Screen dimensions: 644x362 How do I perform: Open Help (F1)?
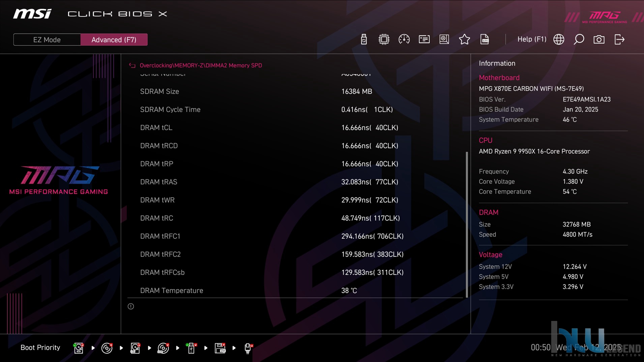click(x=532, y=39)
